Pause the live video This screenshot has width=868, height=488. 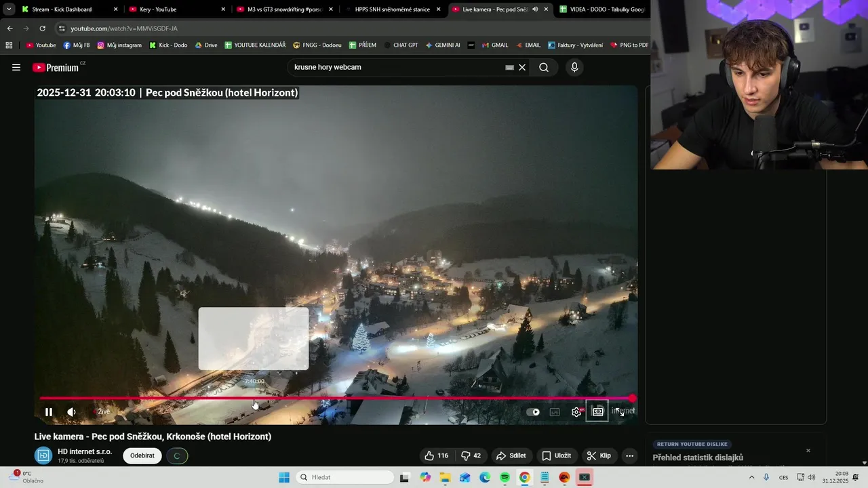(49, 411)
